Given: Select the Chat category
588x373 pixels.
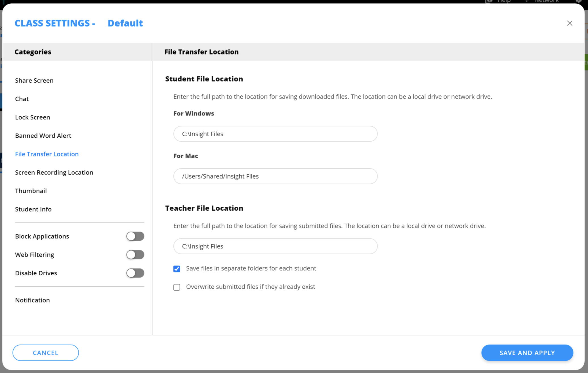Looking at the screenshot, I should pyautogui.click(x=22, y=99).
